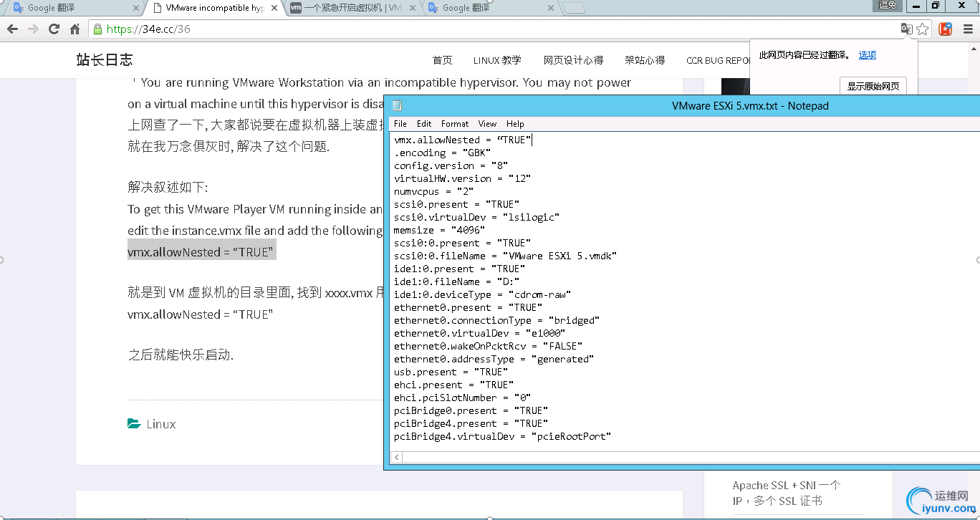Image resolution: width=980 pixels, height=520 pixels.
Task: Click the Linux category folder icon
Action: tap(134, 423)
